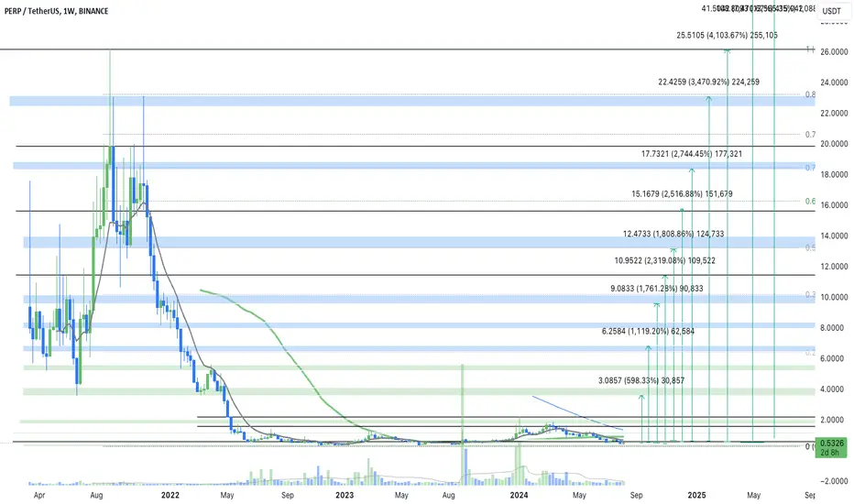
Task: Click the 22.0000 price axis label
Action: coord(833,114)
